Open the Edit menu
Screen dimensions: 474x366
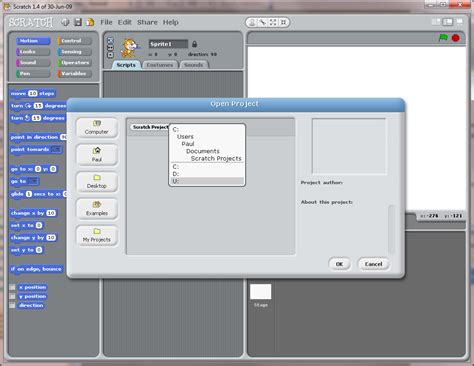point(124,22)
